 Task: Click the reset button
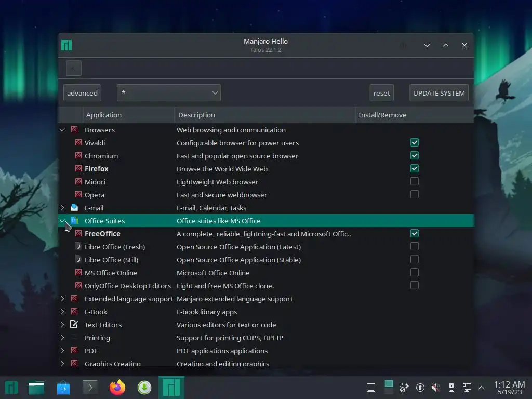pos(382,93)
